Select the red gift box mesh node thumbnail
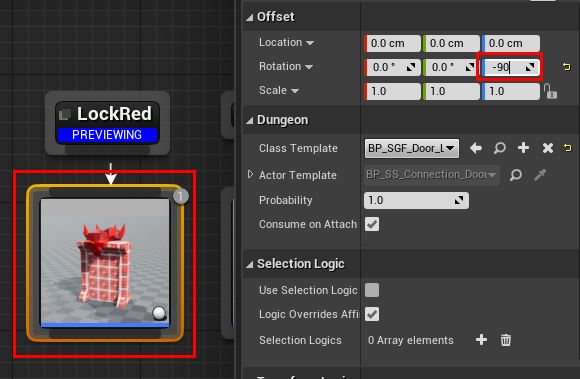The image size is (580, 379). tap(105, 263)
